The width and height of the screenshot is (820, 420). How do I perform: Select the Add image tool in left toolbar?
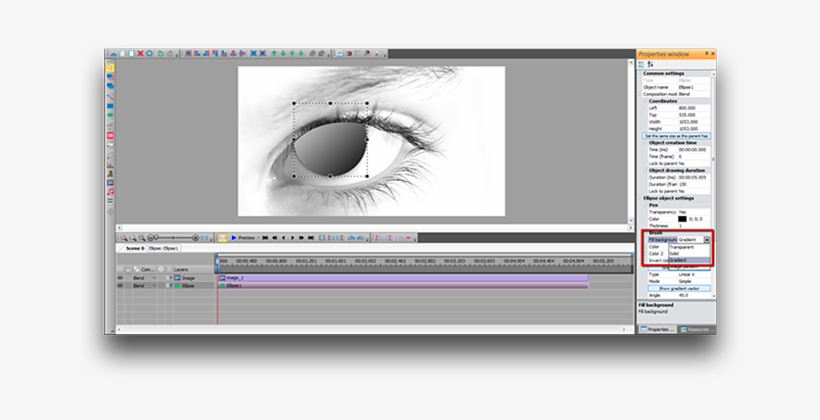point(110,183)
